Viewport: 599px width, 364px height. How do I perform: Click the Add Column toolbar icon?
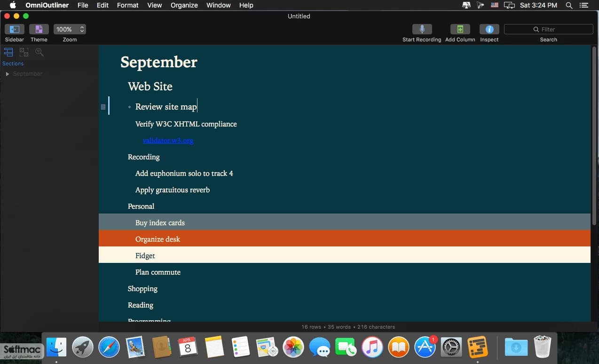click(460, 29)
